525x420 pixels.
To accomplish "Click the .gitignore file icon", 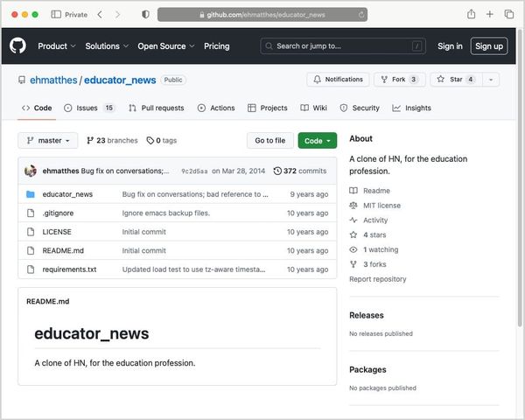I will (x=31, y=213).
